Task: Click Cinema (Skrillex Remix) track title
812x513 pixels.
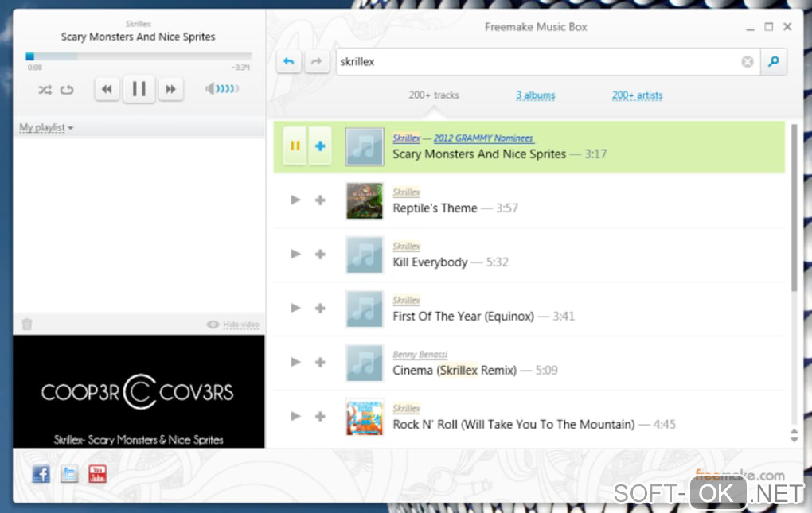Action: 454,371
